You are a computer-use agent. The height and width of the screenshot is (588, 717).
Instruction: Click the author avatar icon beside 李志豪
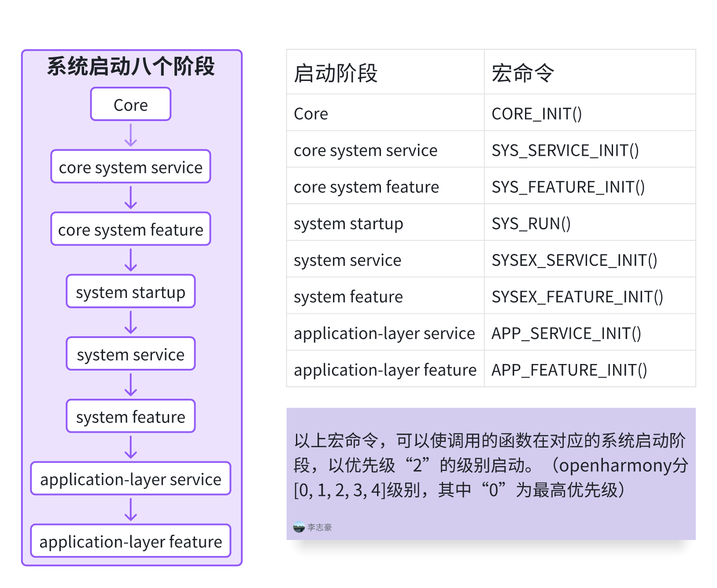pyautogui.click(x=299, y=527)
